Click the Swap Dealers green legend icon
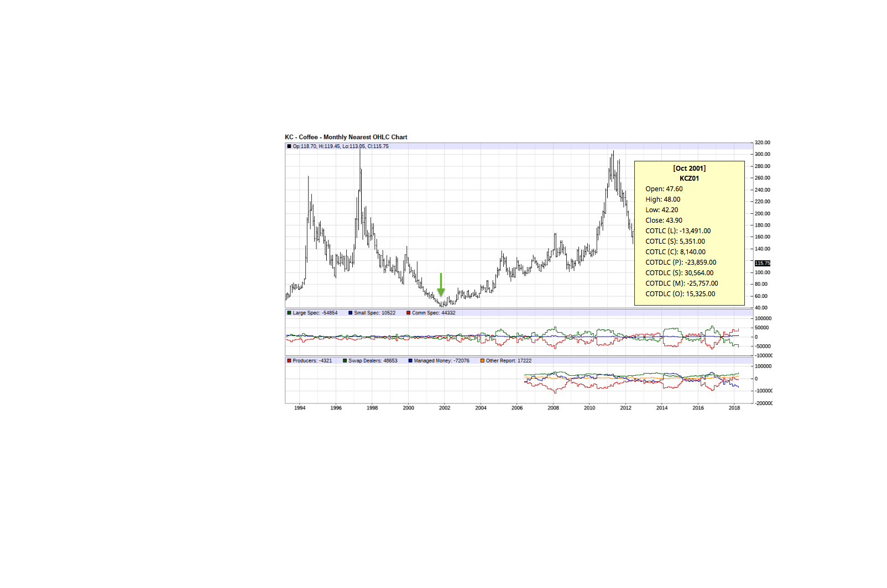887x588 pixels. pyautogui.click(x=345, y=360)
